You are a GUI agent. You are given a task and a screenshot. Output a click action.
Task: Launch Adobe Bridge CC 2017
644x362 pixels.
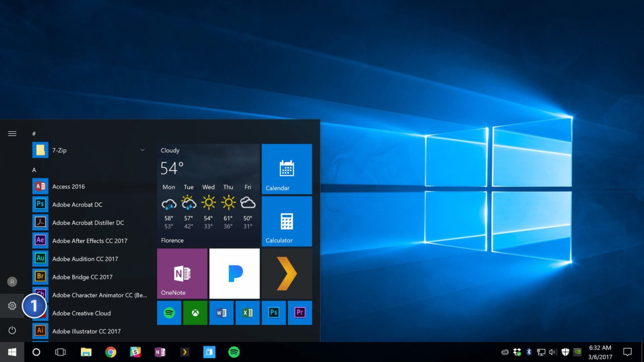tap(91, 277)
